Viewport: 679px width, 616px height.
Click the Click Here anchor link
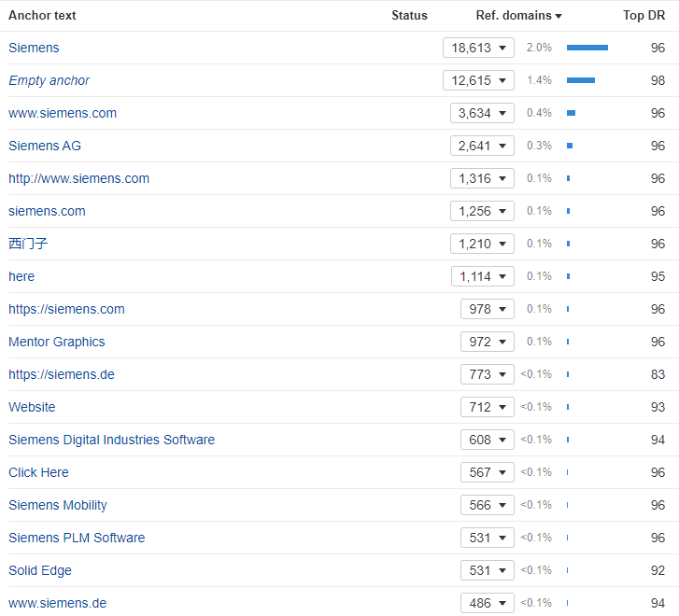38,472
